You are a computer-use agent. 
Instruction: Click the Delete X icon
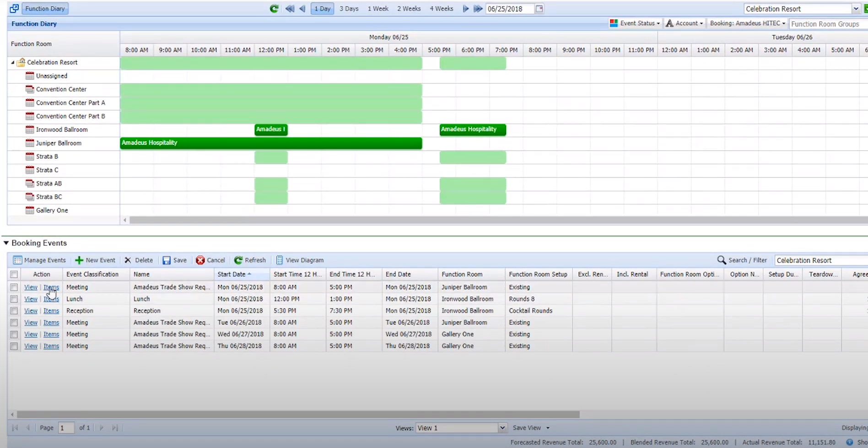(128, 260)
